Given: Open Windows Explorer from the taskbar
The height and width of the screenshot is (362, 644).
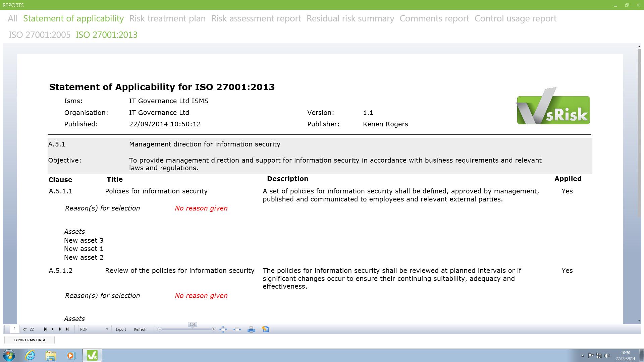Looking at the screenshot, I should tap(51, 355).
